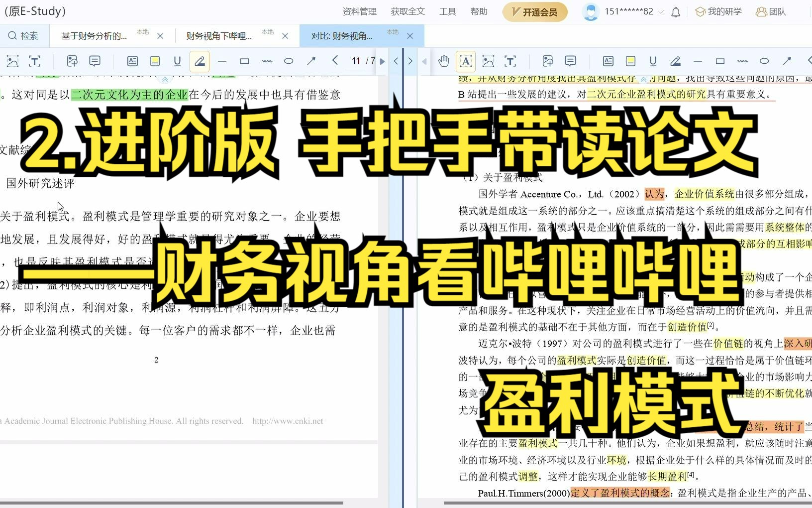Expand right toolbar overflow left triangle
812x508 pixels.
(424, 62)
